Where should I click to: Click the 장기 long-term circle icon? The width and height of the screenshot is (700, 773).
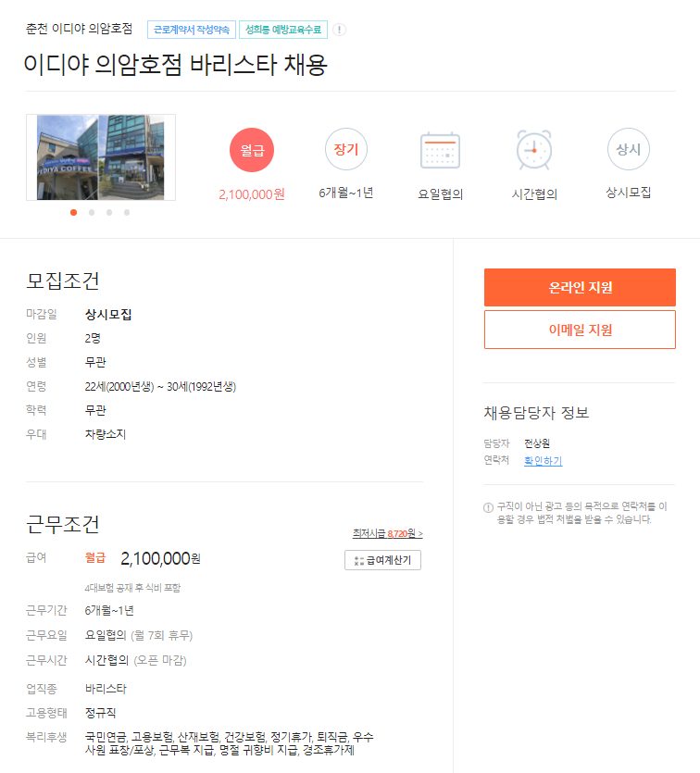pyautogui.click(x=346, y=149)
